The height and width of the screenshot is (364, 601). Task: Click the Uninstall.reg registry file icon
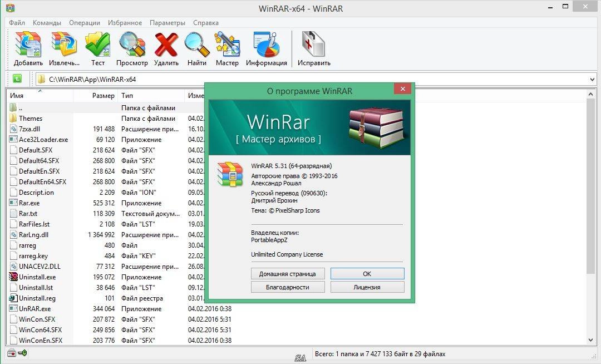13,298
